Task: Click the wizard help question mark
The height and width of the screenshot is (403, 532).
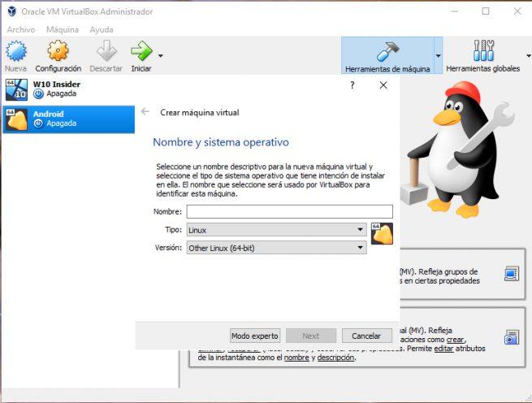Action: point(353,84)
